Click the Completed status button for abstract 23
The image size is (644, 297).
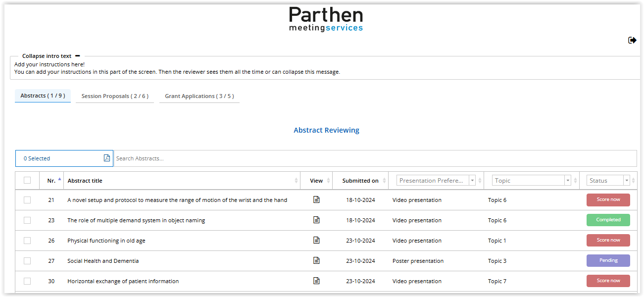(x=608, y=220)
